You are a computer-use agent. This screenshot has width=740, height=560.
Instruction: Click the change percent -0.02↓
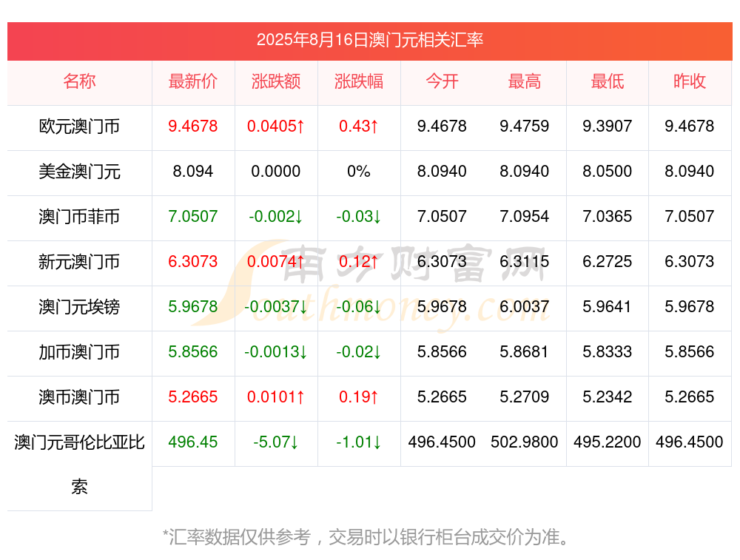tap(359, 352)
